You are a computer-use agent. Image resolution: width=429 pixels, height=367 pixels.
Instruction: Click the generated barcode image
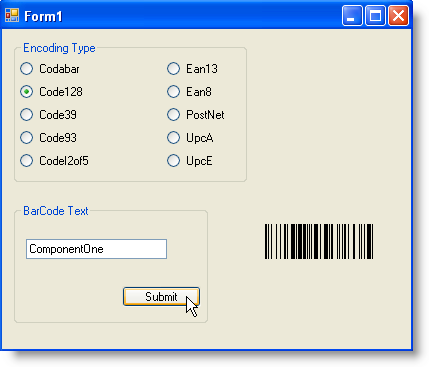[x=319, y=241]
